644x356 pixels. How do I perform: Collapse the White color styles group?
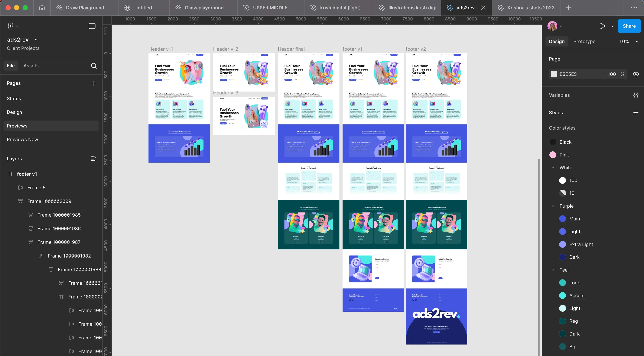[553, 168]
